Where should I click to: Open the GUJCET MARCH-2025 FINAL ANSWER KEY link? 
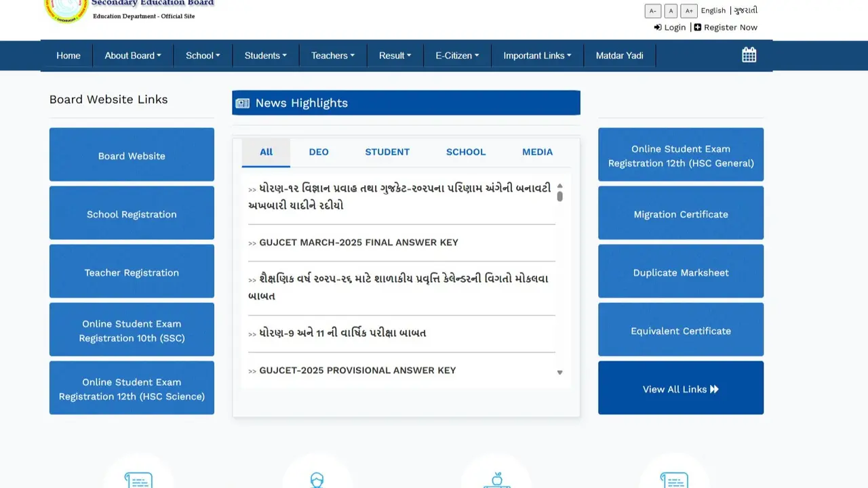pyautogui.click(x=358, y=242)
